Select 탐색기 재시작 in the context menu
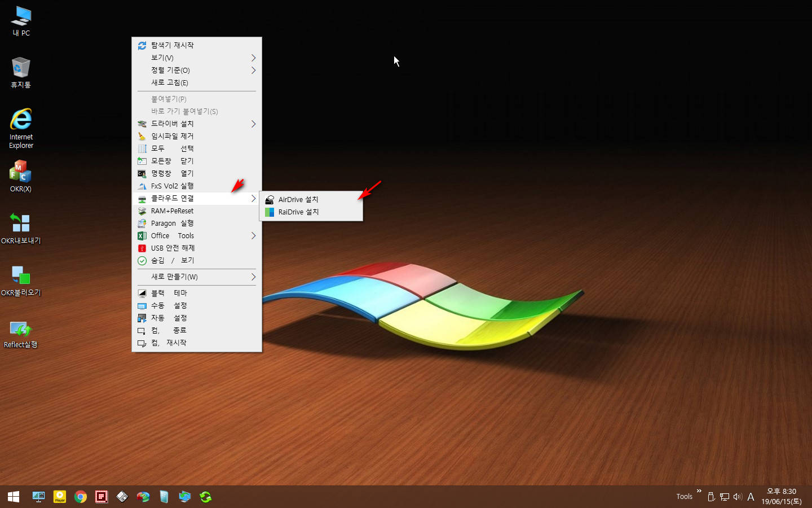 [197, 45]
